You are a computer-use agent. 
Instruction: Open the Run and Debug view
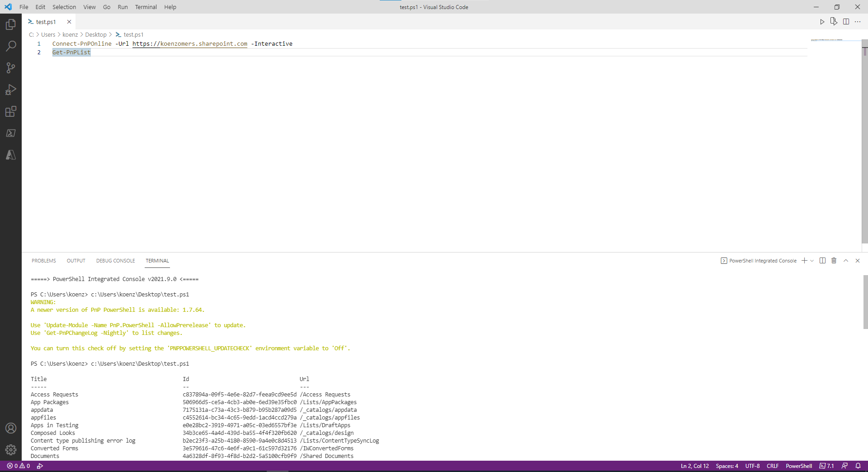click(11, 90)
